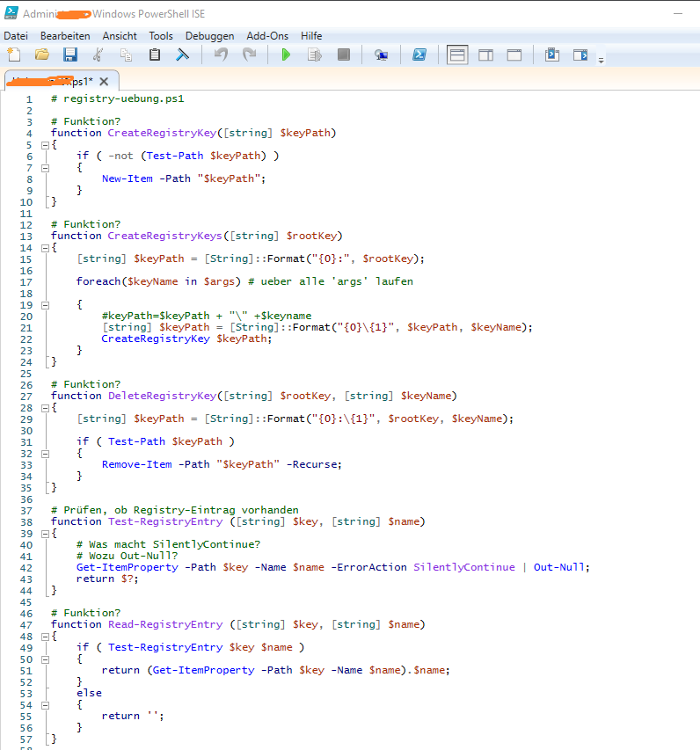Click '$args' in the foreach line
Image resolution: width=700 pixels, height=750 pixels.
pyautogui.click(x=220, y=281)
